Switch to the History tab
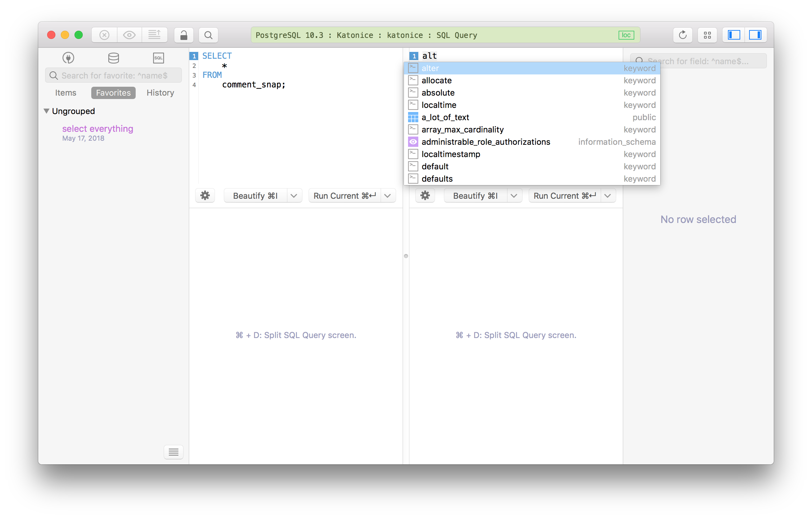812x519 pixels. 160,93
